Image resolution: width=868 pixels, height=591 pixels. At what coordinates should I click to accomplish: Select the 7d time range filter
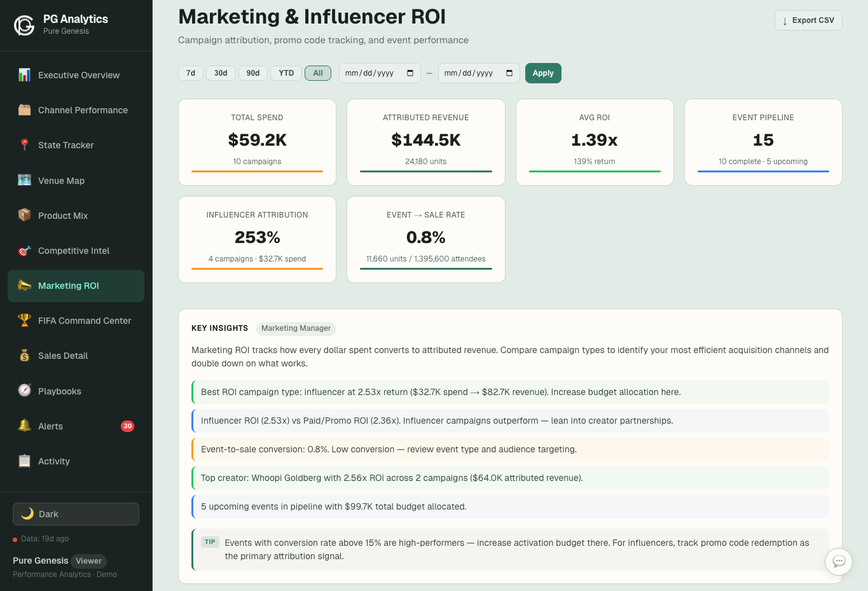[x=190, y=73]
